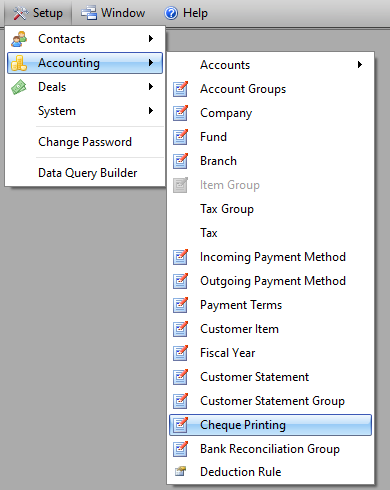Click the Window menu icon

(89, 13)
